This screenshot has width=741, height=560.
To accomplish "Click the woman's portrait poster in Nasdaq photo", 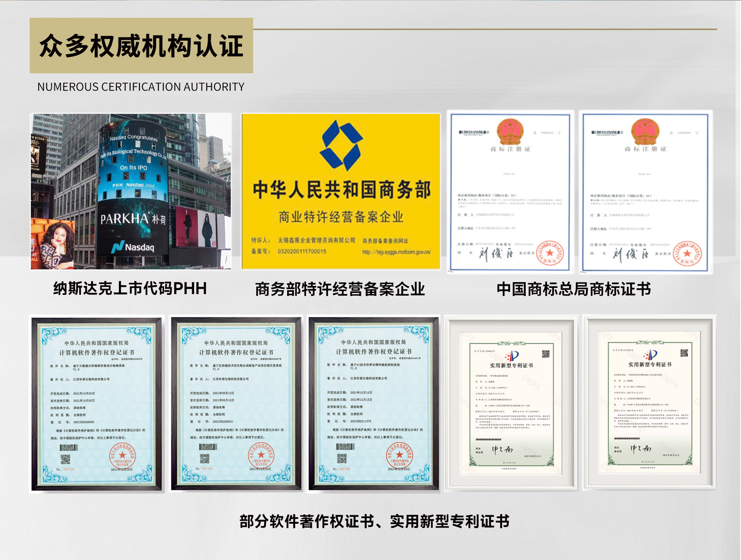I will pos(53,245).
